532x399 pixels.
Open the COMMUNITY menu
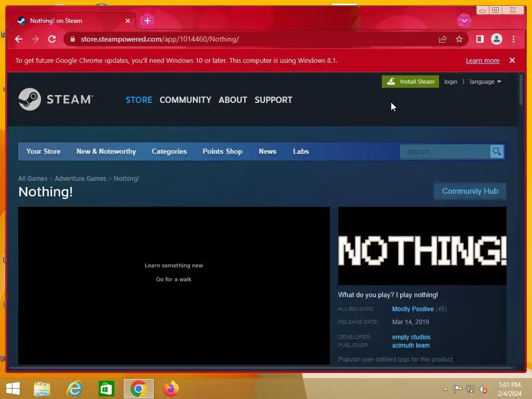click(x=185, y=100)
